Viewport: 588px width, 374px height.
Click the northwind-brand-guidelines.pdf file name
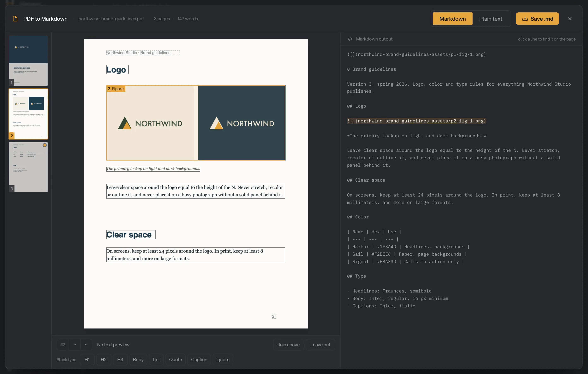111,19
